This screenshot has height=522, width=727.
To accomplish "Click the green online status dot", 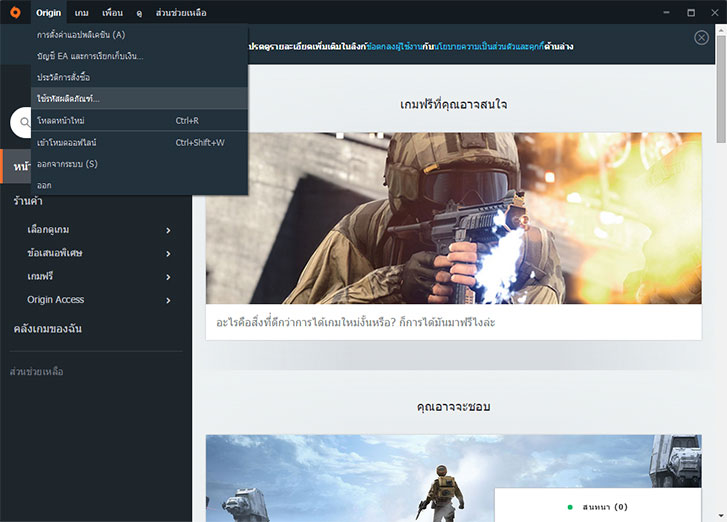I will 570,507.
